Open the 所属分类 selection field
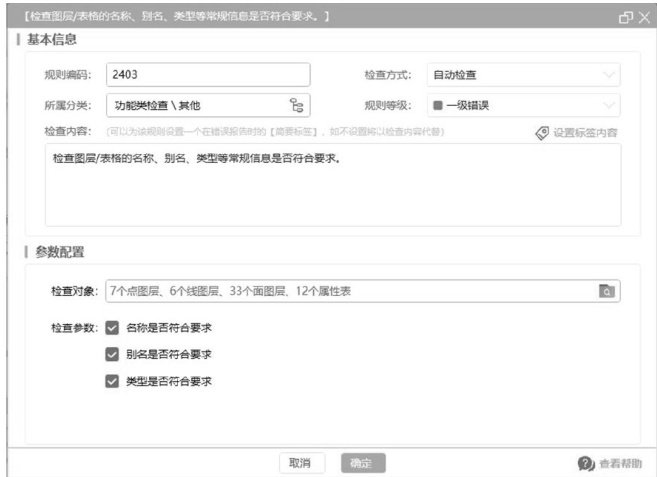This screenshot has width=657, height=477. [x=195, y=105]
